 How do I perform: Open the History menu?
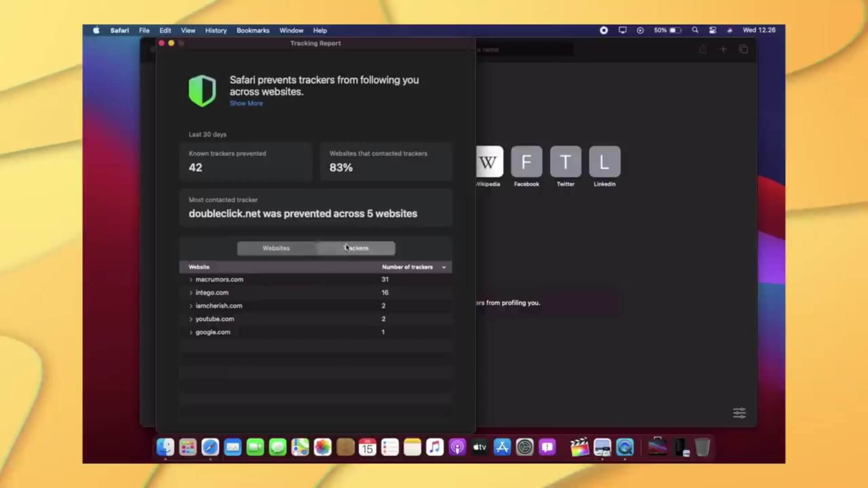pyautogui.click(x=216, y=30)
